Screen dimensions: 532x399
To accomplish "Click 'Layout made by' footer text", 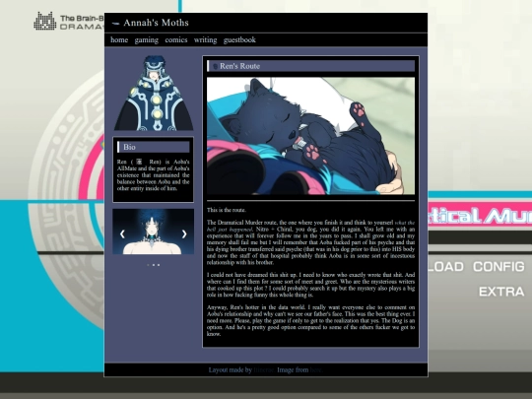I will tap(231, 369).
